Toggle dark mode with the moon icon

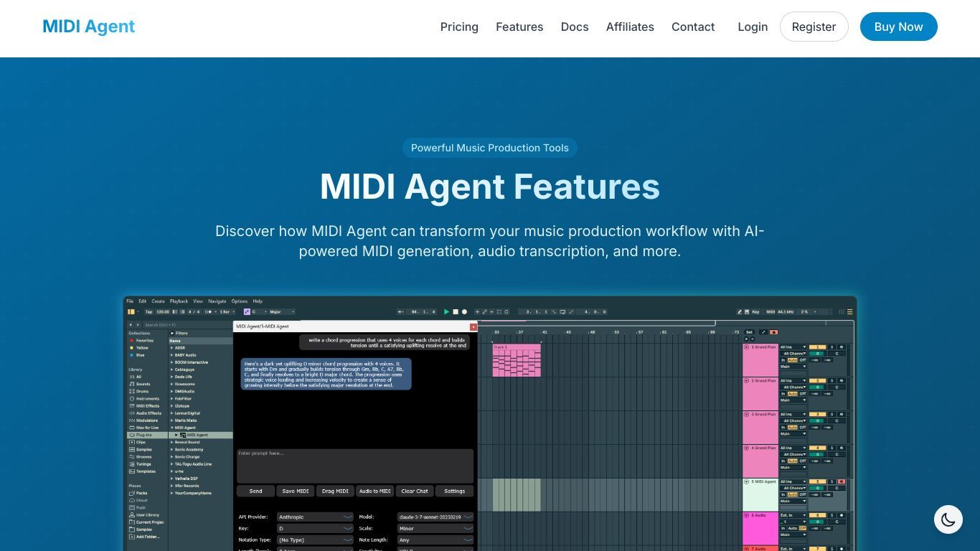coord(948,519)
